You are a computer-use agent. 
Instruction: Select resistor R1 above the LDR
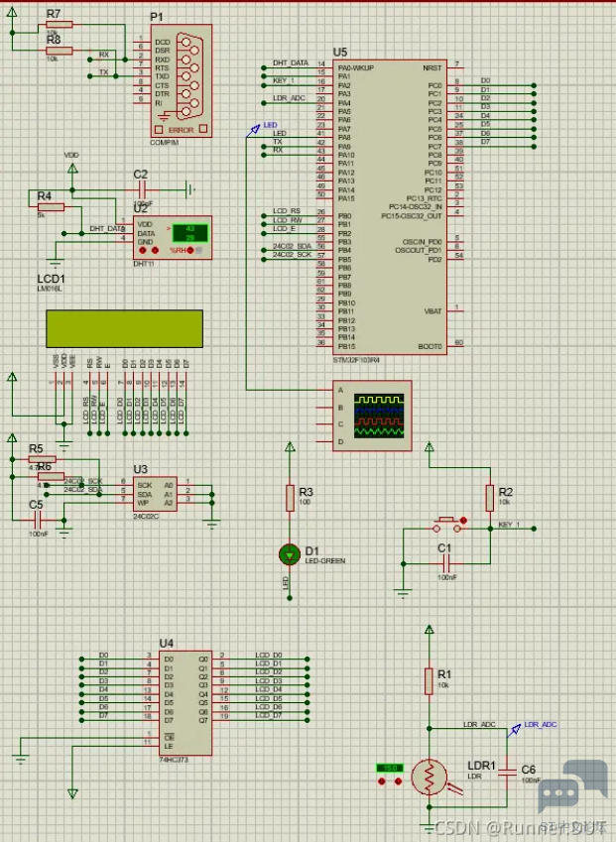tap(430, 680)
